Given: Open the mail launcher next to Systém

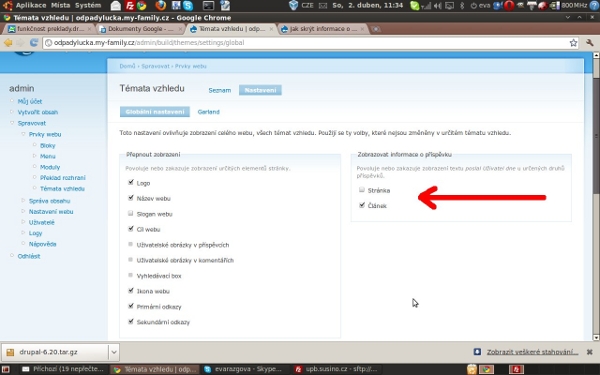Looking at the screenshot, I should point(116,5).
